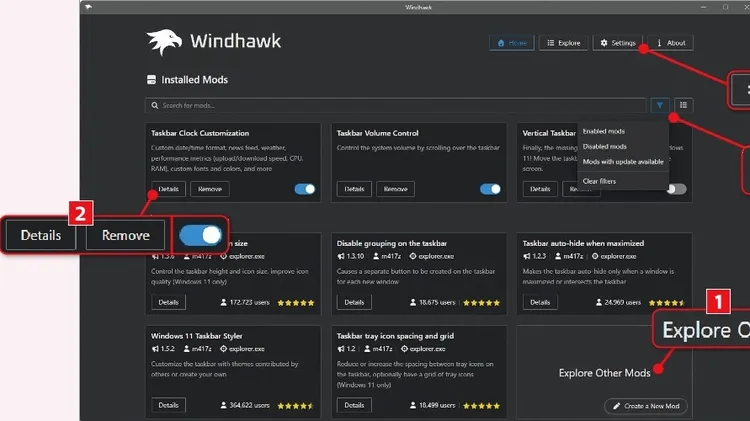Screen dimensions: 750x421
Task: Click the search magnifier icon
Action: coord(155,105)
